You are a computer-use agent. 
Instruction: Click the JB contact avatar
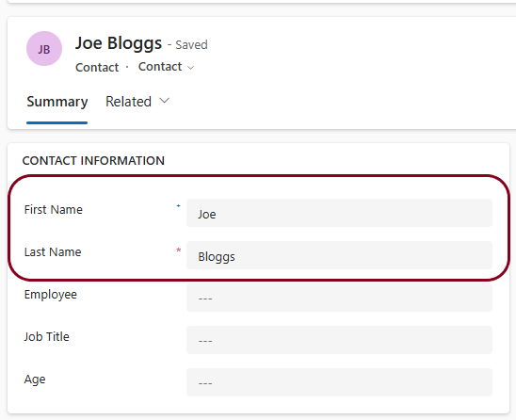click(x=44, y=49)
